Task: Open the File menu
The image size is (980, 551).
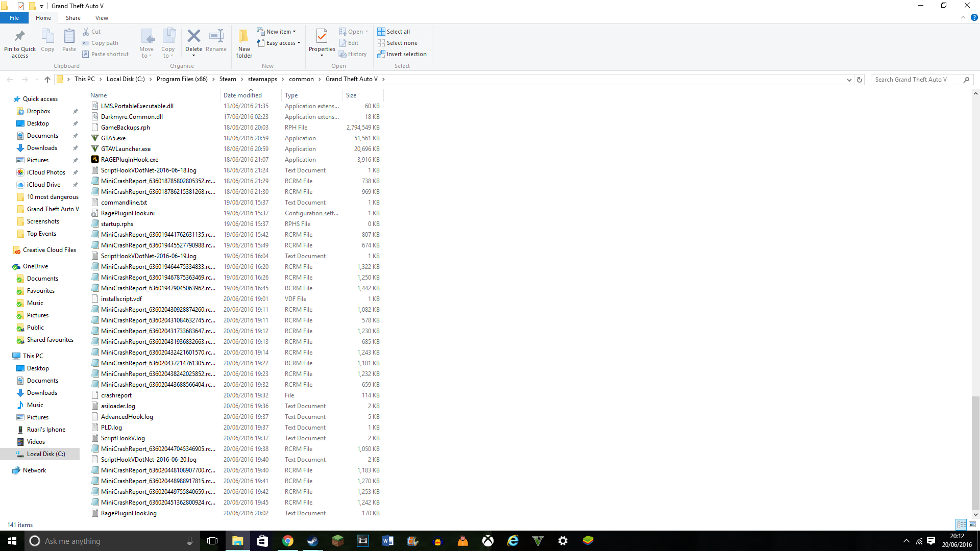Action: 14,18
